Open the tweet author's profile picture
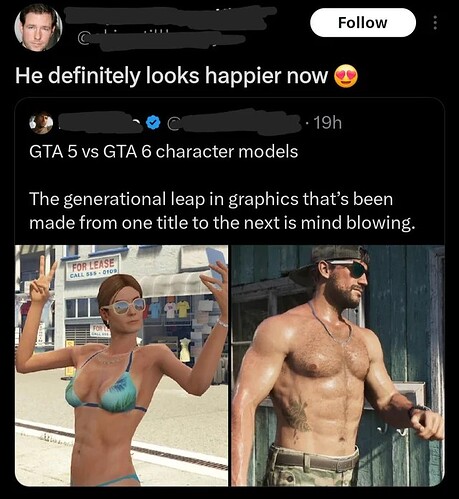Screen dimensions: 459x499 [38, 28]
